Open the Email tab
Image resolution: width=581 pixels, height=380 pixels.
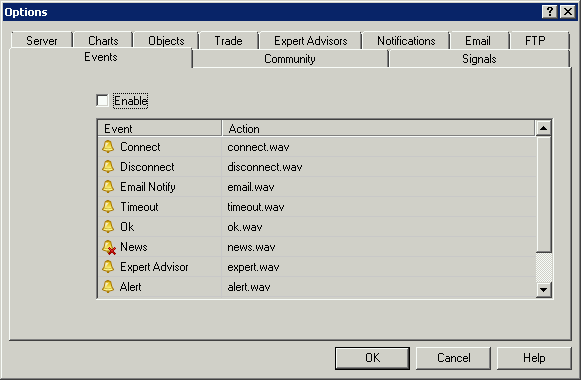click(x=478, y=40)
